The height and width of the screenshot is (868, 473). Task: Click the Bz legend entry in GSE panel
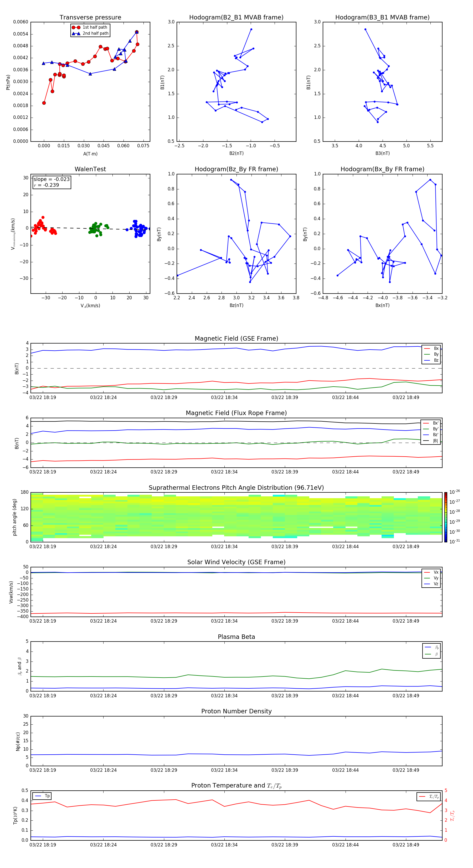pos(431,360)
